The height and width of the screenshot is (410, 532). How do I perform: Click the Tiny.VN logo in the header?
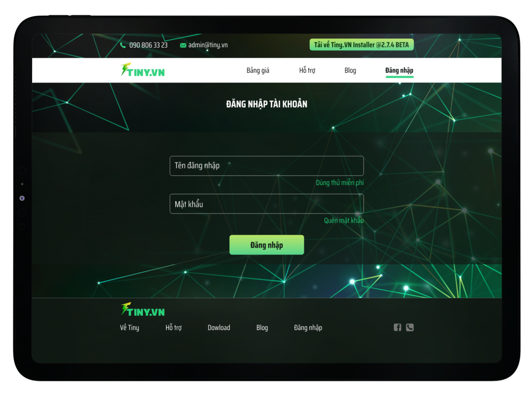click(143, 70)
